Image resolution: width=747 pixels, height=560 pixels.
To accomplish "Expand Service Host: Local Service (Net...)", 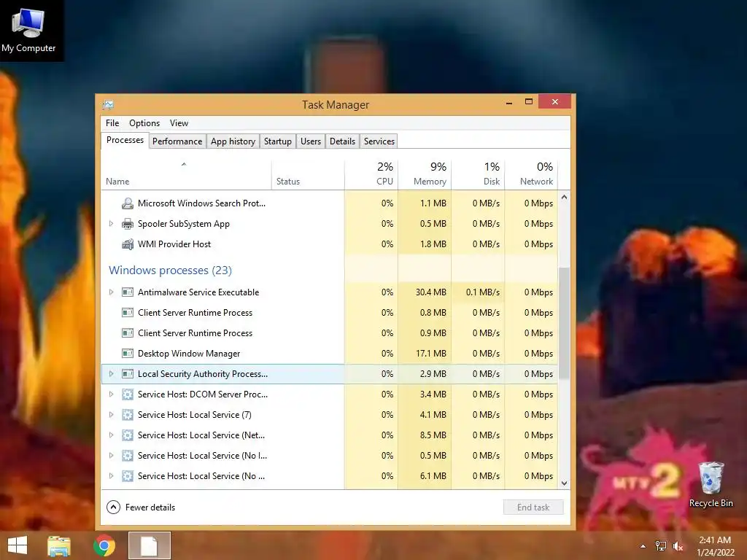I will click(111, 435).
